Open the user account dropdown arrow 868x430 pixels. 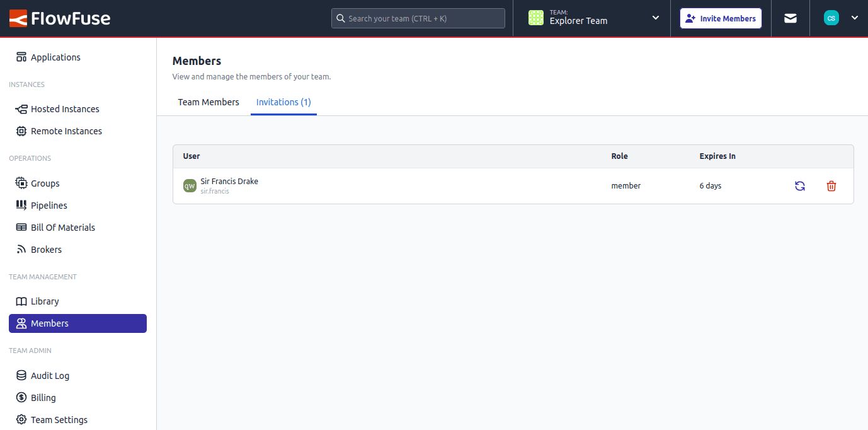(x=855, y=18)
